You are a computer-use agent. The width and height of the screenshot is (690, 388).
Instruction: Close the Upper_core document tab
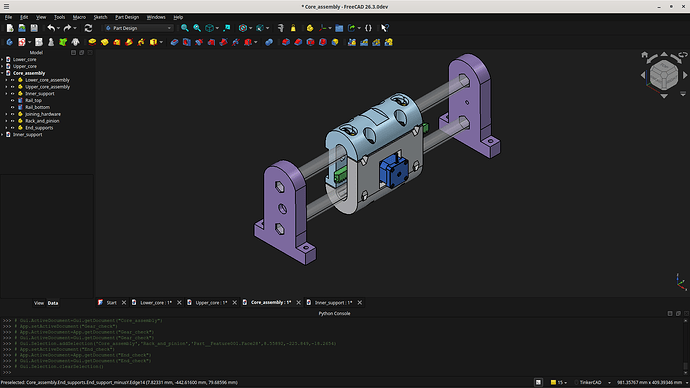[x=235, y=303]
